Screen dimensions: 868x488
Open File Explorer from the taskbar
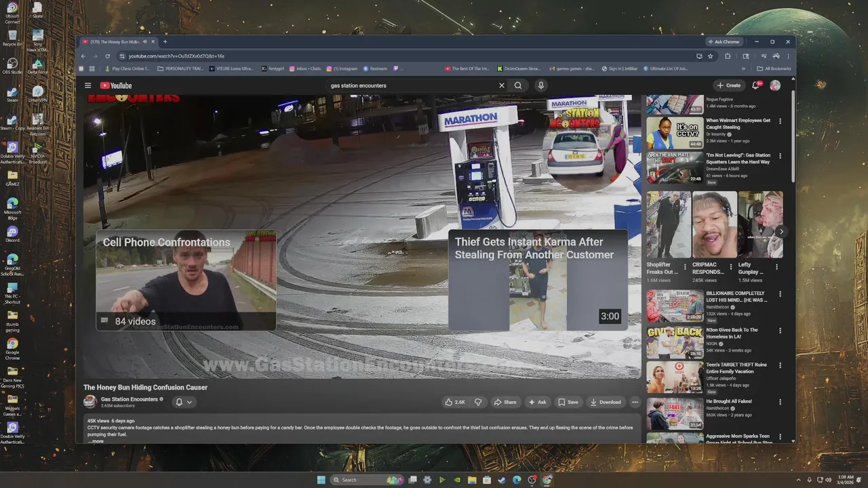[x=472, y=480]
